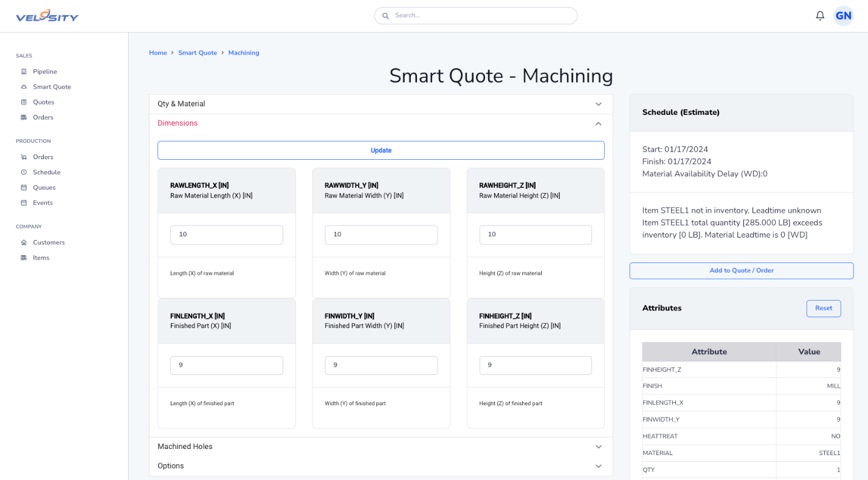Open Smart Quote in the sidebar
The height and width of the screenshot is (480, 868).
52,87
